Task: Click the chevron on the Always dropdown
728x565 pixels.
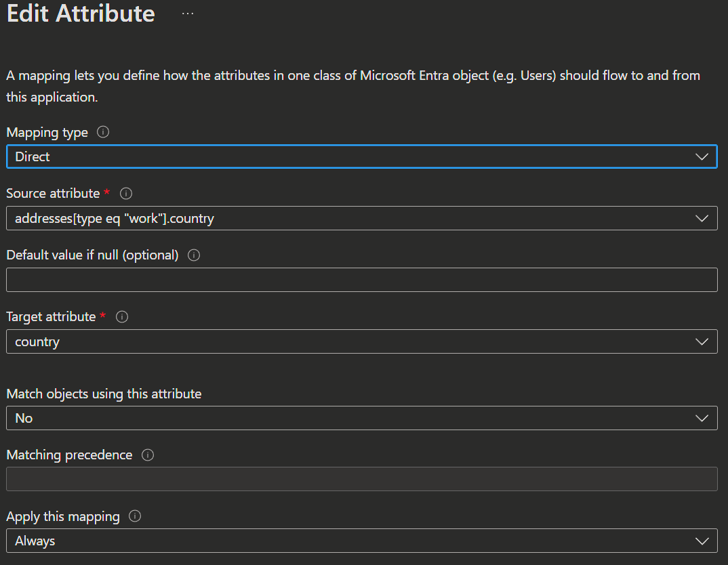Action: pos(702,541)
